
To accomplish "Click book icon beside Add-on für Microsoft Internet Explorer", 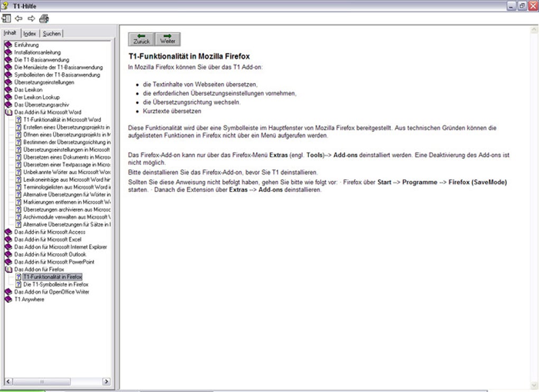I will (8, 247).
